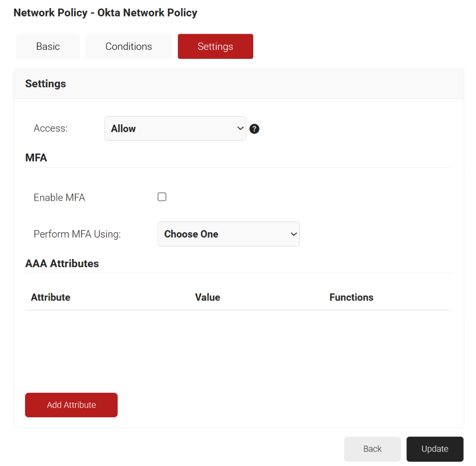The height and width of the screenshot is (466, 476).
Task: Click the Network Policy - Okta Network Policy title
Action: (105, 13)
